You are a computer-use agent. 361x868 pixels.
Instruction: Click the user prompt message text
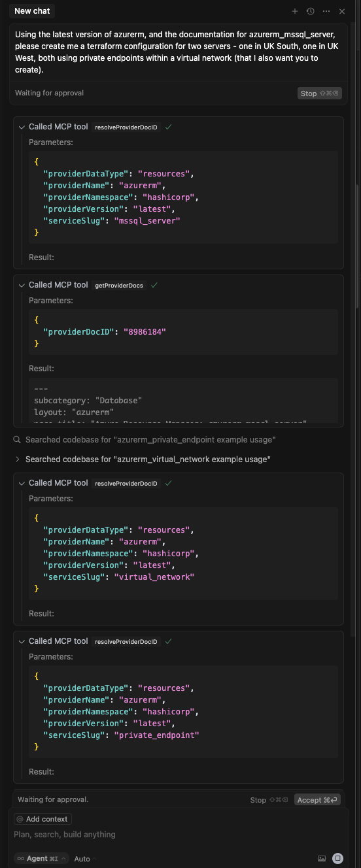tap(177, 52)
